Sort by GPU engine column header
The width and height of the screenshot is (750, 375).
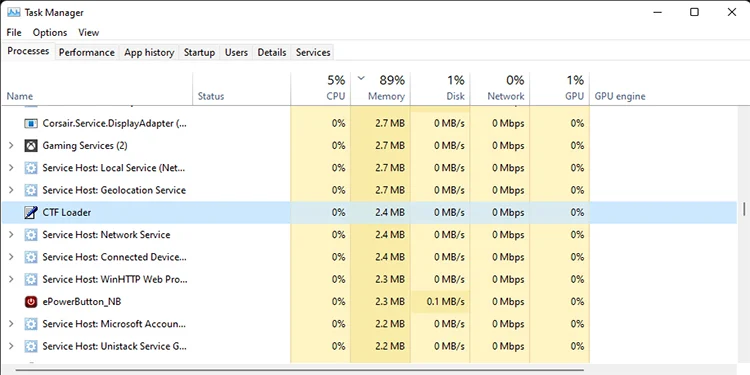coord(664,89)
